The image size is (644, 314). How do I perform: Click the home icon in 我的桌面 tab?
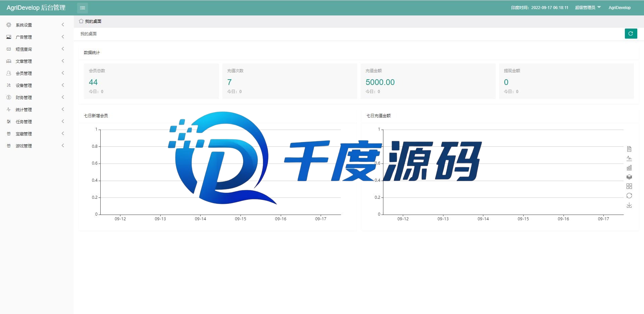[x=81, y=21]
